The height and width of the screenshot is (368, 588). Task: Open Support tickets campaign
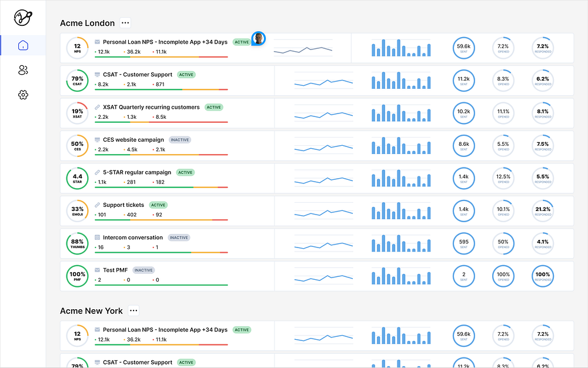click(123, 205)
